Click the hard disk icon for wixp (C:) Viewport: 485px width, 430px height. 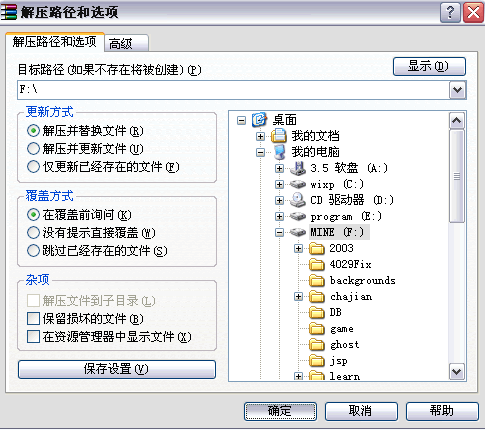click(298, 184)
